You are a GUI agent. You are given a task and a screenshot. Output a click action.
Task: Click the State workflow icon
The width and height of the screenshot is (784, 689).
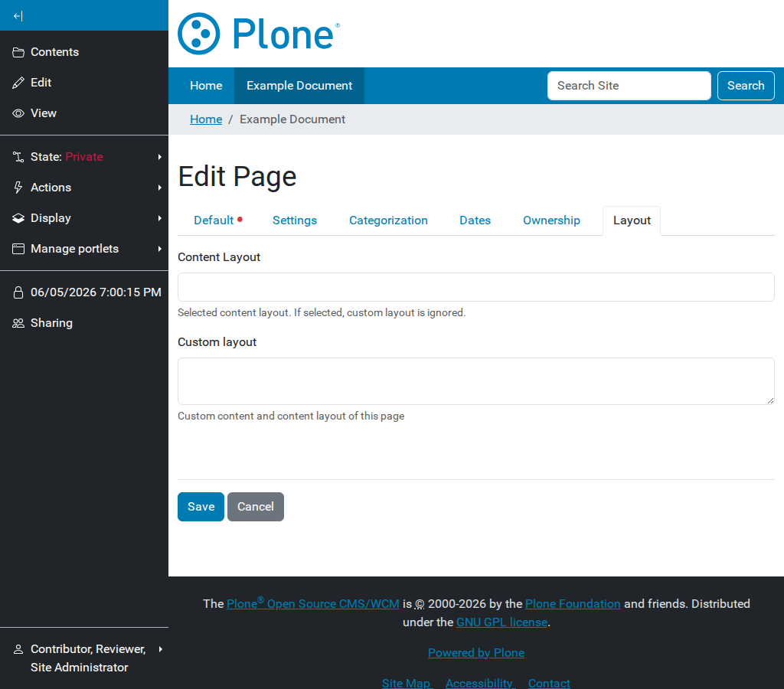tap(18, 157)
